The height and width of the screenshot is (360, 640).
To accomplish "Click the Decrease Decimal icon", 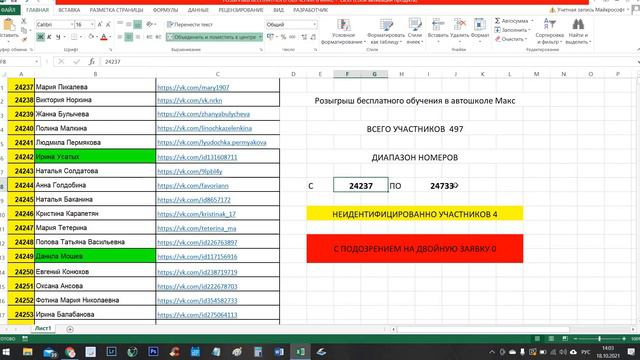I will [x=313, y=37].
